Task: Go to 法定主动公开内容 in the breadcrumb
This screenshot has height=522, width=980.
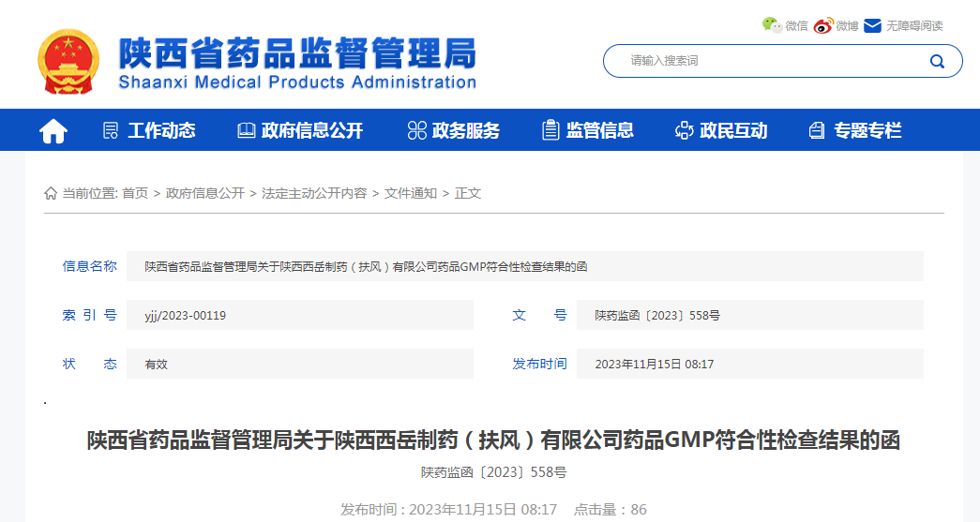Action: [x=314, y=193]
